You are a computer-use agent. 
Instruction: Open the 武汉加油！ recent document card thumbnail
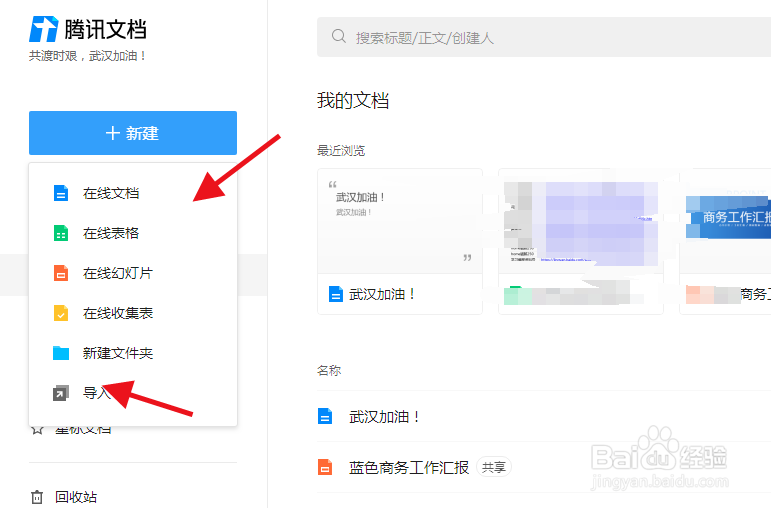[x=400, y=221]
